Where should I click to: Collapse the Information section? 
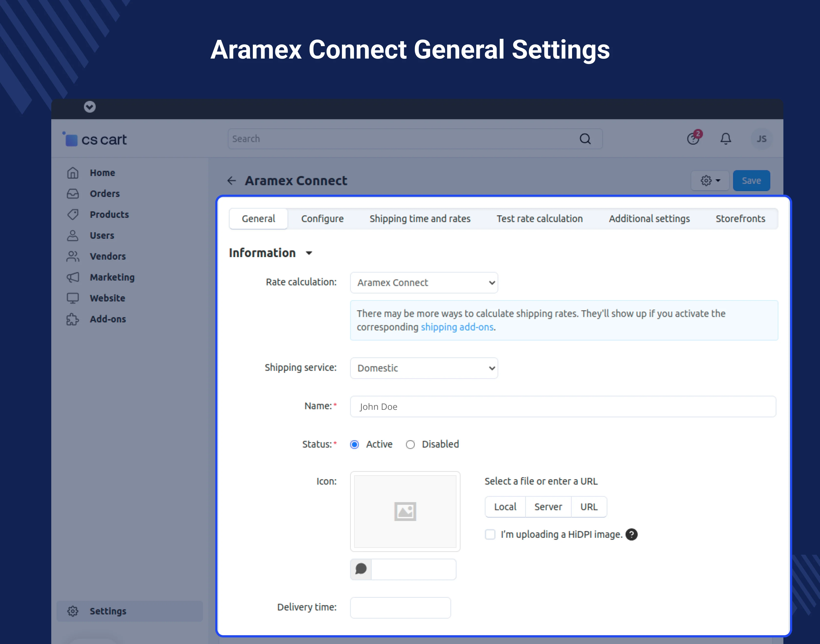[x=309, y=253]
